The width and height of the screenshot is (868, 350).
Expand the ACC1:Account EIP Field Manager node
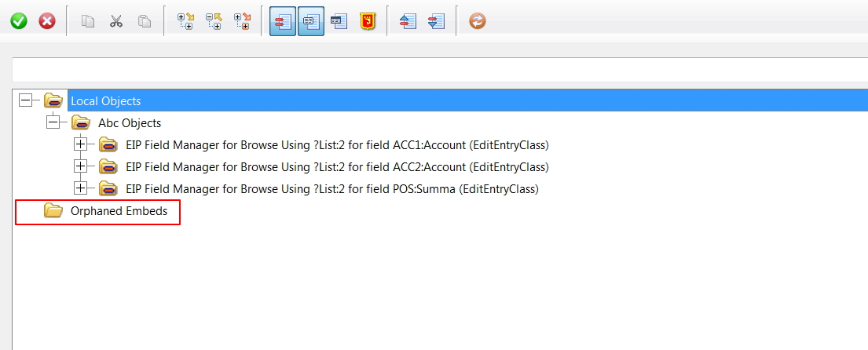point(80,144)
